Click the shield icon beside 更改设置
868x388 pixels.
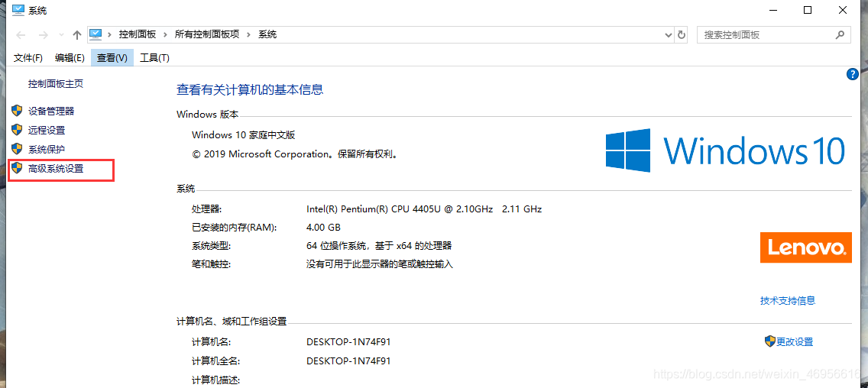click(x=769, y=341)
